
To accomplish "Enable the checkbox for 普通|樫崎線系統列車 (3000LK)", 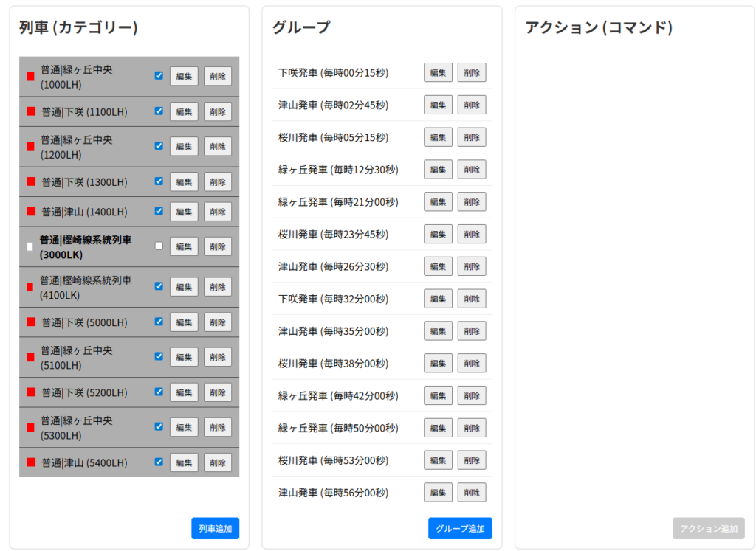I will (x=159, y=246).
